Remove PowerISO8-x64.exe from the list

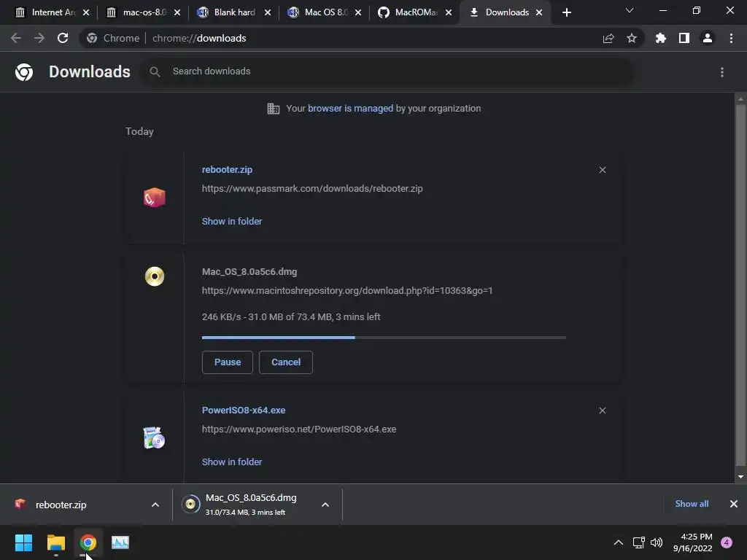click(602, 411)
